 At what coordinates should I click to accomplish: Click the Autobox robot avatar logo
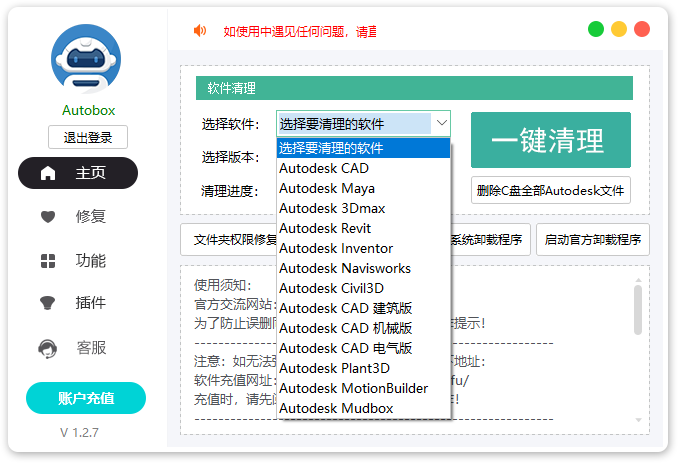point(86,59)
